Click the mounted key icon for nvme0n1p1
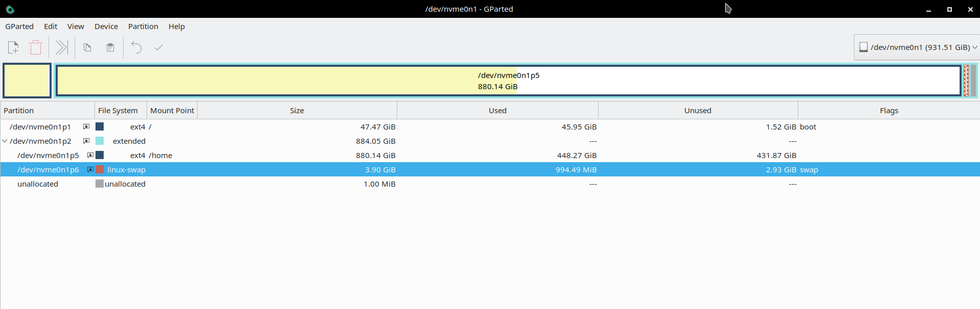Viewport: 980px width, 309px height. pyautogui.click(x=86, y=126)
